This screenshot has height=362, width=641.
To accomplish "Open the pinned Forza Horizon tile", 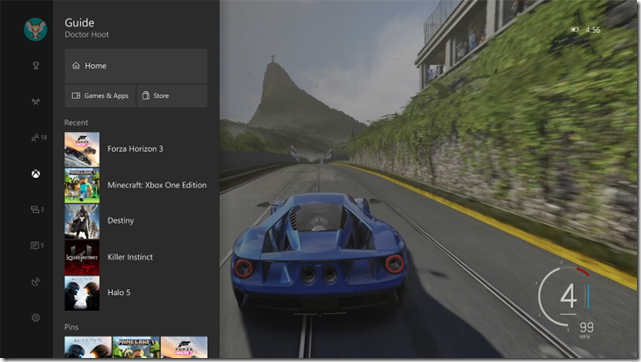I will click(184, 347).
